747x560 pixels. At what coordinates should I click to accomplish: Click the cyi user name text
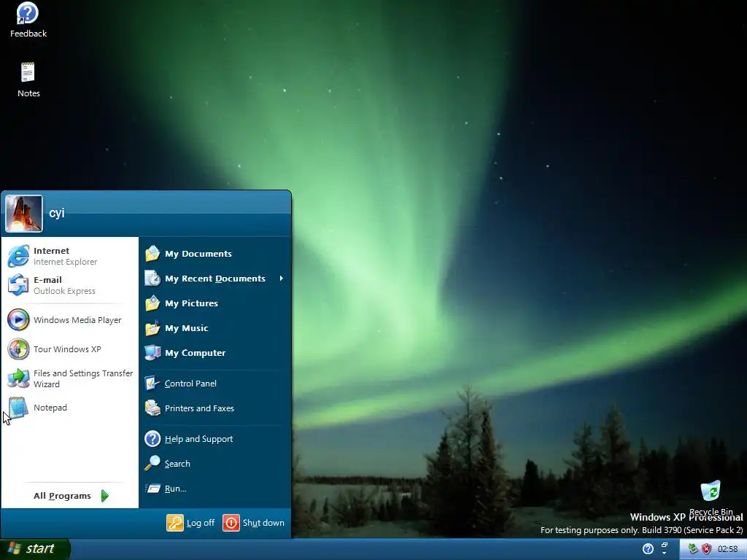(57, 213)
